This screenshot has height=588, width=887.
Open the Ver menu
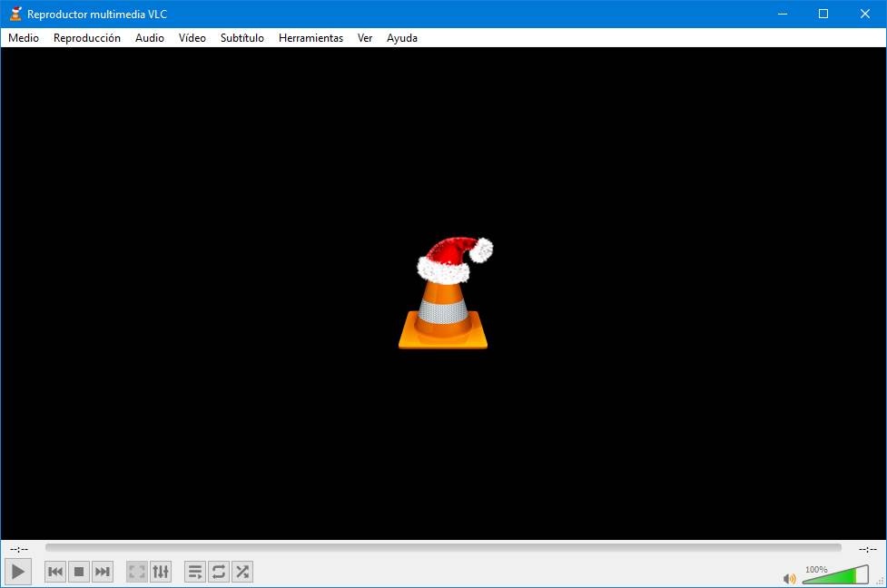365,38
